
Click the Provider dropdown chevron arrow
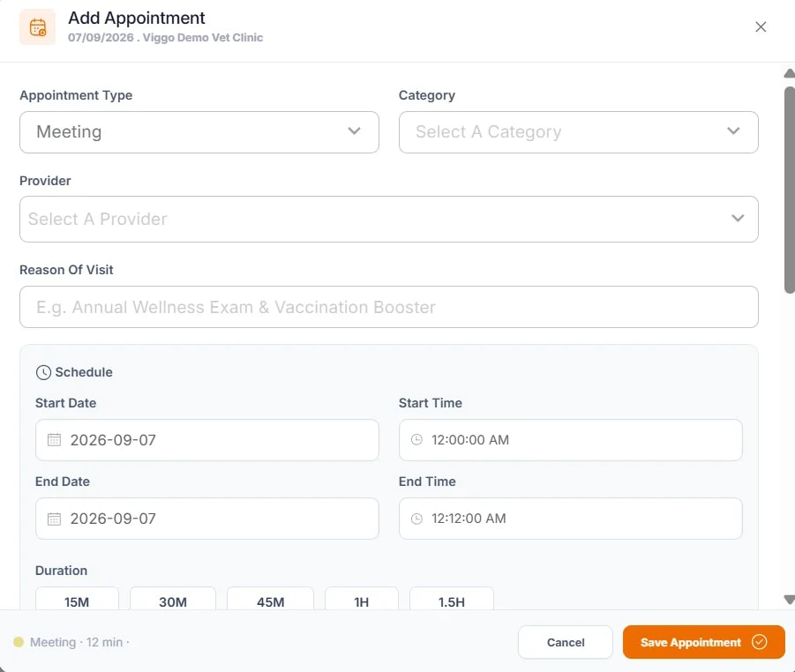[x=739, y=219]
